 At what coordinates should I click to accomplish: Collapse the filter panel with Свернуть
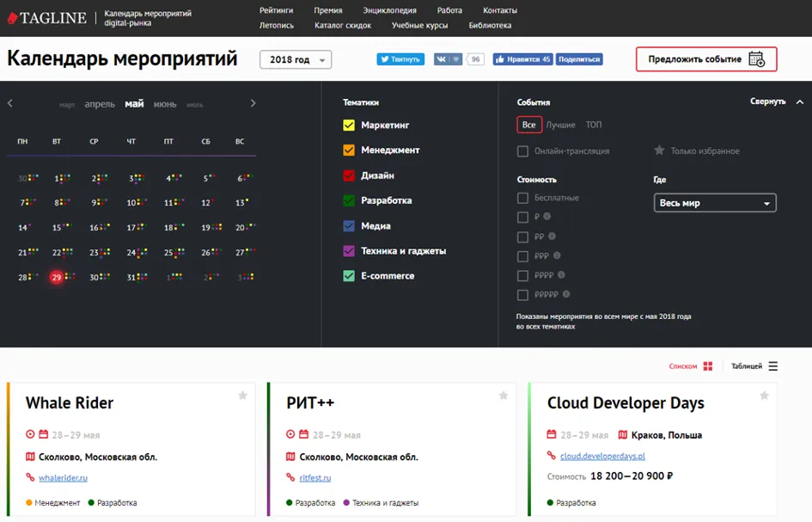(777, 101)
